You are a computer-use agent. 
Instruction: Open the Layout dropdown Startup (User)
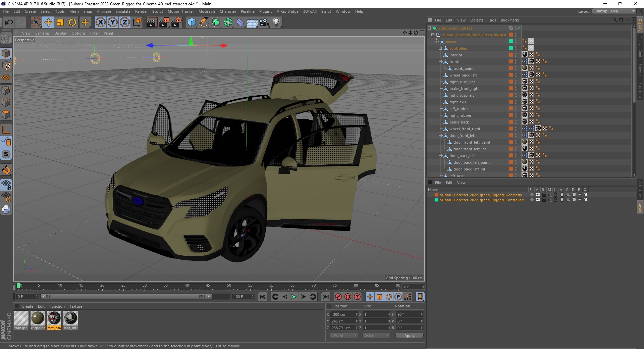614,11
